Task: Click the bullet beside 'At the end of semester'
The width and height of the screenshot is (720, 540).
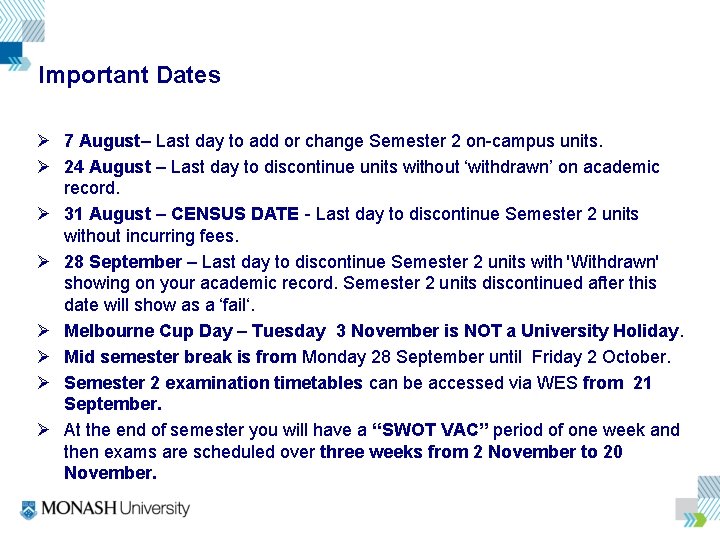Action: (45, 430)
